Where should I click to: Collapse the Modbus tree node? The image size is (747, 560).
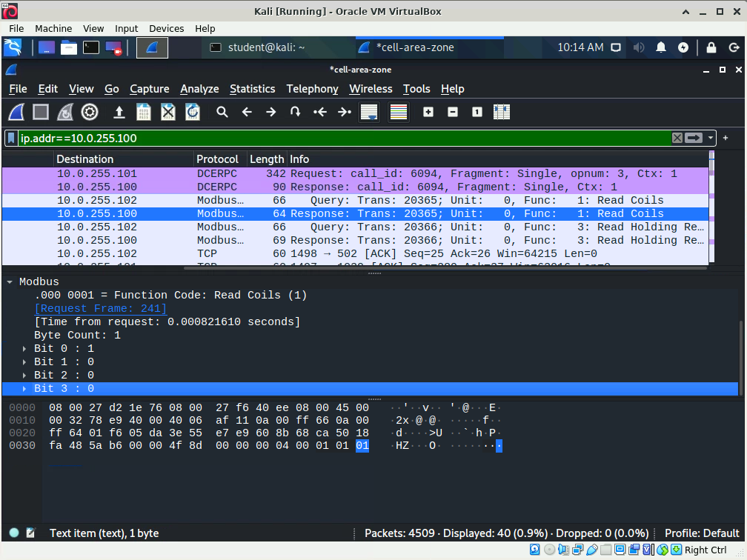pyautogui.click(x=10, y=282)
